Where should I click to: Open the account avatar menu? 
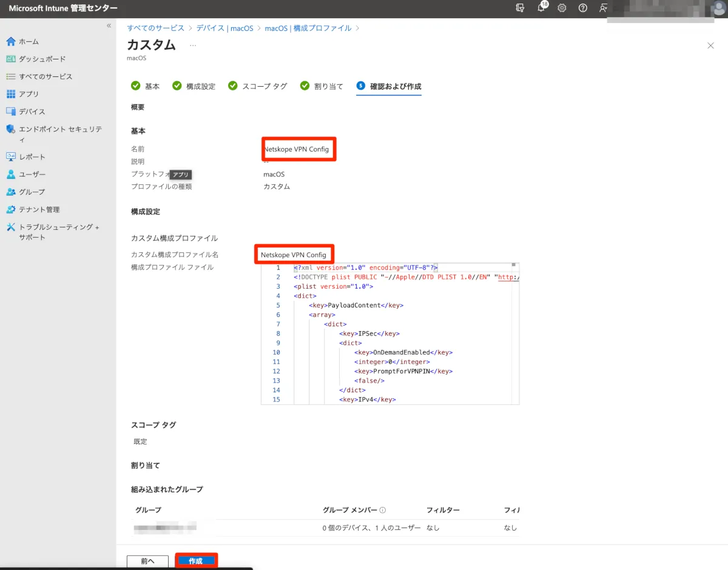point(720,8)
